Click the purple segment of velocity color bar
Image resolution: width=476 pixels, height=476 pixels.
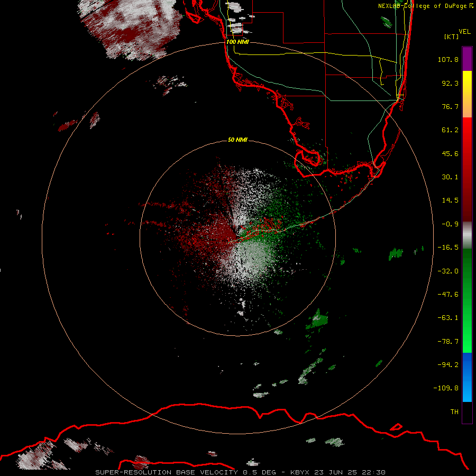pyautogui.click(x=467, y=59)
